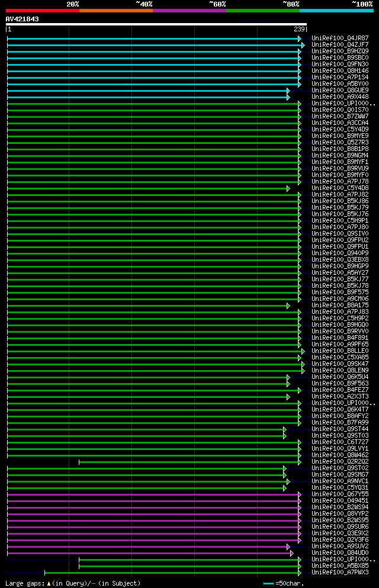Click the white query sequence bar

[x=156, y=24]
